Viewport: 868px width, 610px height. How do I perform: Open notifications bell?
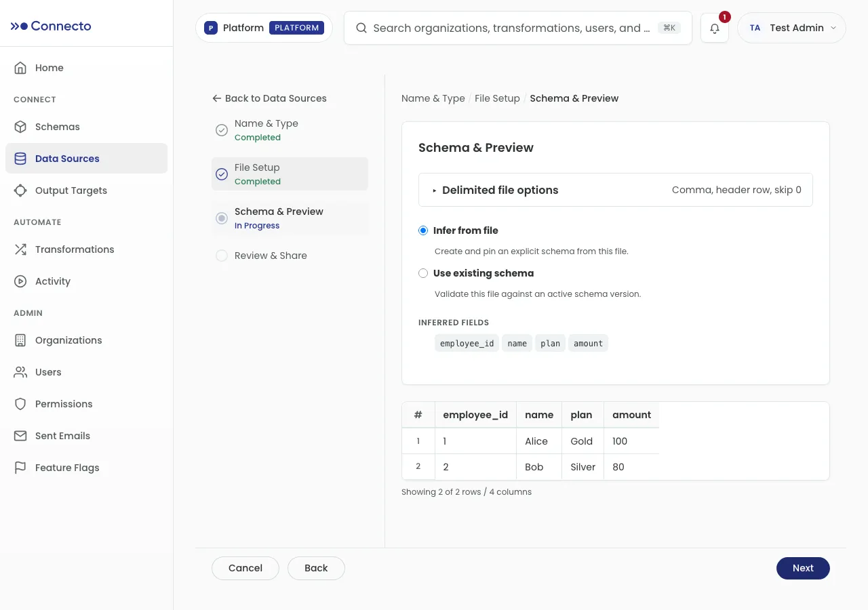715,28
